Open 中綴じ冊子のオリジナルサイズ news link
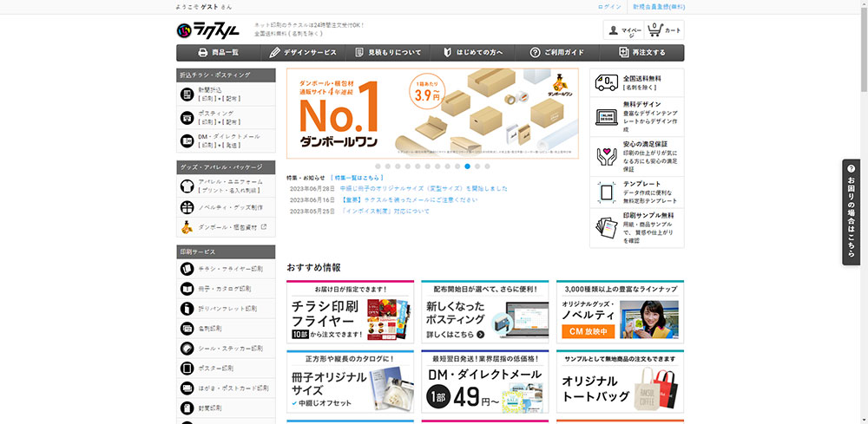Screen dimensions: 868x424 (x=424, y=188)
